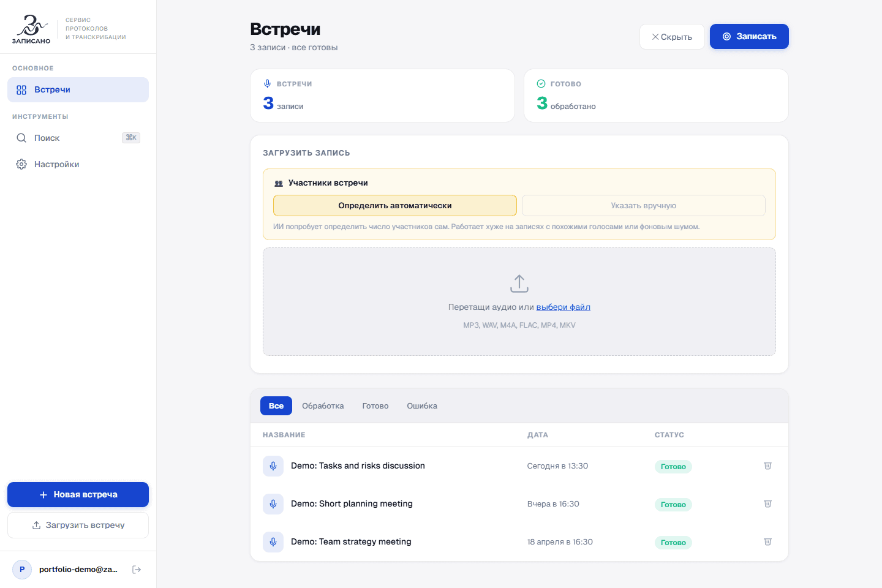Click the checkmark icon in the Готово card
The width and height of the screenshot is (882, 588).
tap(541, 84)
